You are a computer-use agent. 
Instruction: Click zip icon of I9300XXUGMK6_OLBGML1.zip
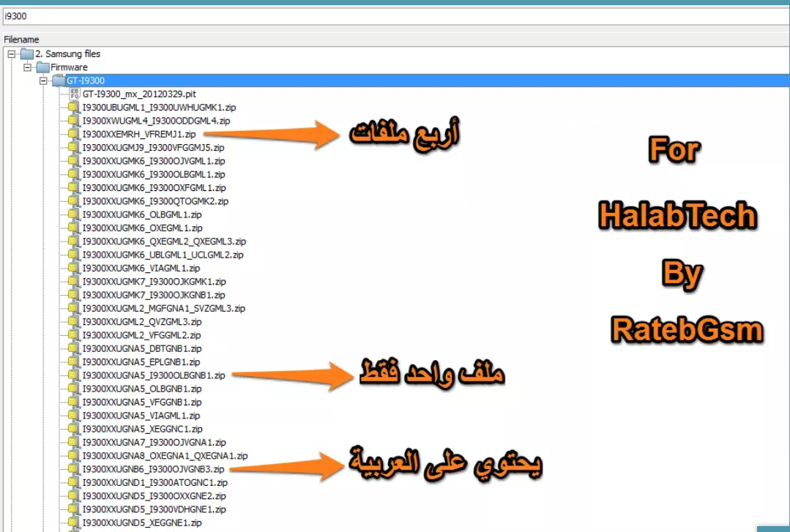click(x=73, y=214)
